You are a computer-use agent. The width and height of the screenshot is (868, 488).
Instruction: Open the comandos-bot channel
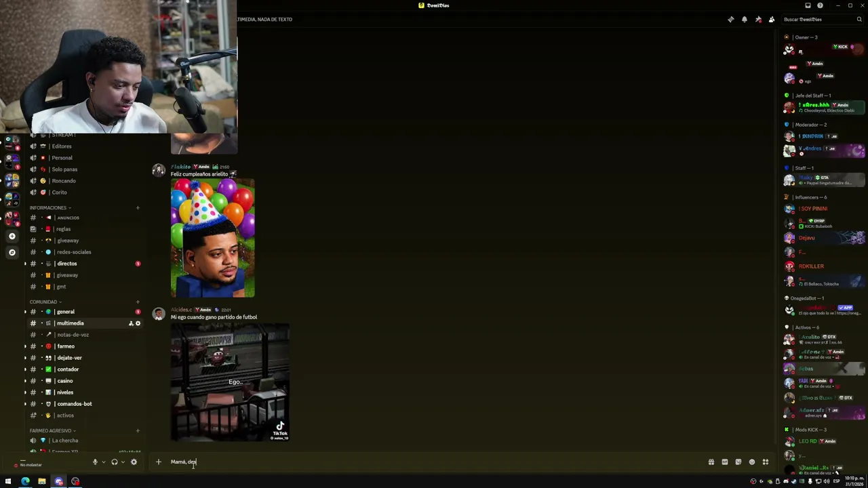pyautogui.click(x=84, y=404)
